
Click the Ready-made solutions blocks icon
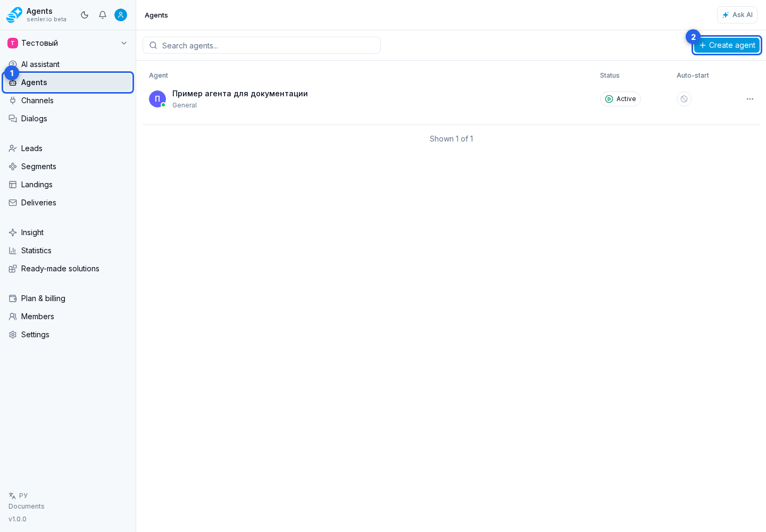pyautogui.click(x=13, y=269)
